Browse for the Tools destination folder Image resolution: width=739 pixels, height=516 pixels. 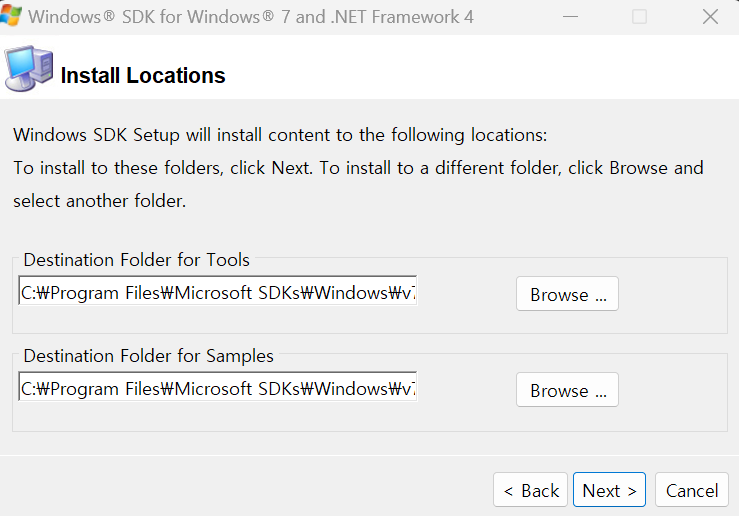point(567,294)
